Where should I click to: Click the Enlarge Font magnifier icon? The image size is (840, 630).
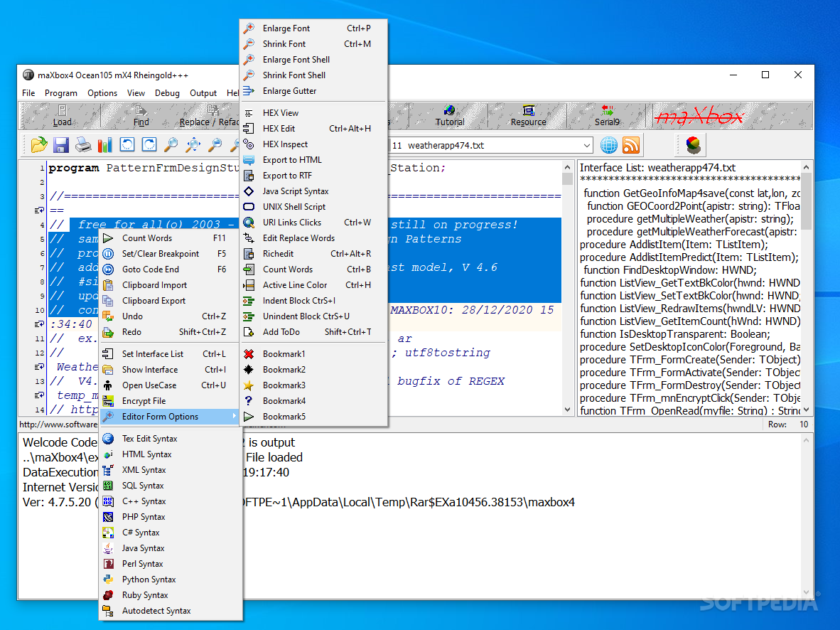click(249, 28)
